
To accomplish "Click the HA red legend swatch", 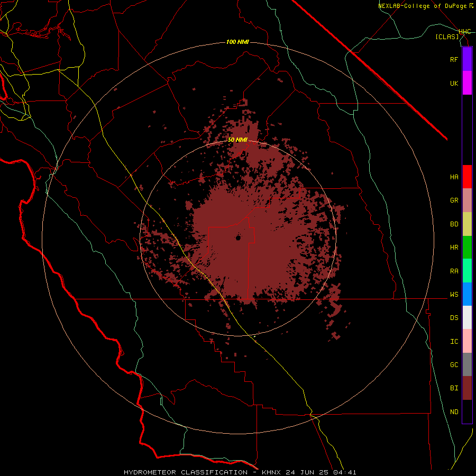I will click(467, 177).
